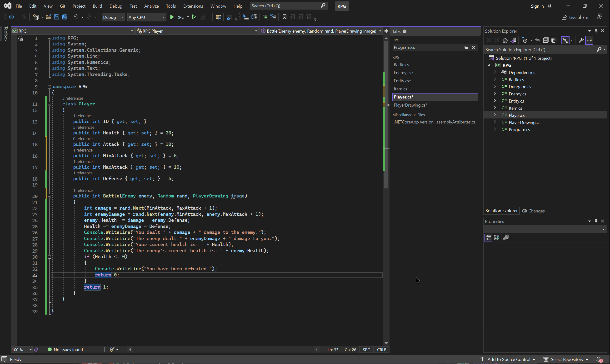
Task: Open the Extensions menu
Action: point(193,6)
